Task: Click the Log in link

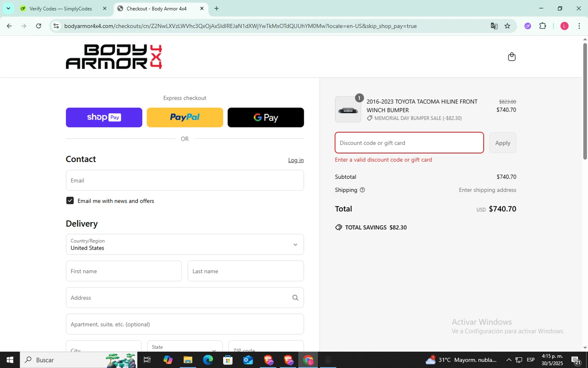Action: click(x=296, y=160)
